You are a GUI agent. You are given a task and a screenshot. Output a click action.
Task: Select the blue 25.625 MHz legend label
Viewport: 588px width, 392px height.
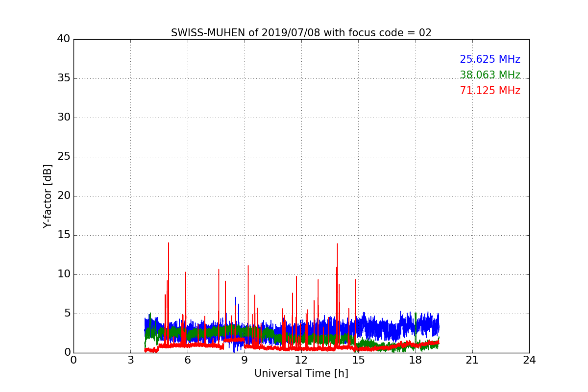[490, 59]
